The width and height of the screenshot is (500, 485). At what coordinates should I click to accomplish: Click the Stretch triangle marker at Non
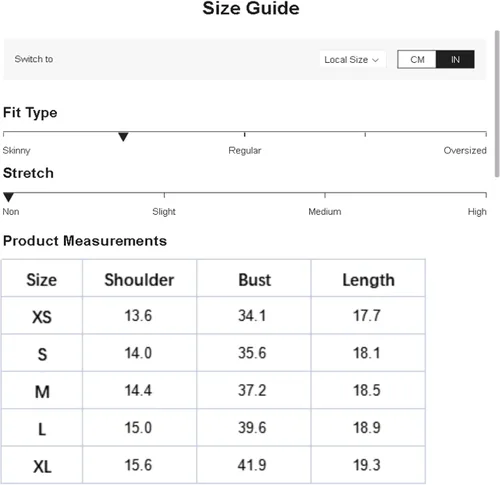(x=8, y=197)
